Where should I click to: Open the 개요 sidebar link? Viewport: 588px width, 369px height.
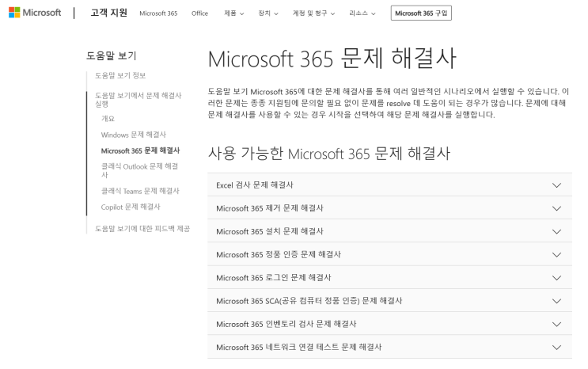(x=108, y=119)
